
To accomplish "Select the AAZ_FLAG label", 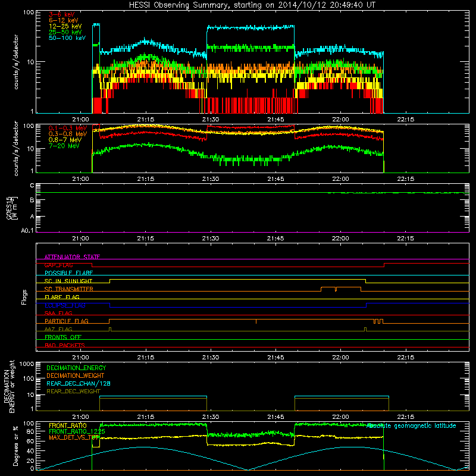I will click(58, 329).
